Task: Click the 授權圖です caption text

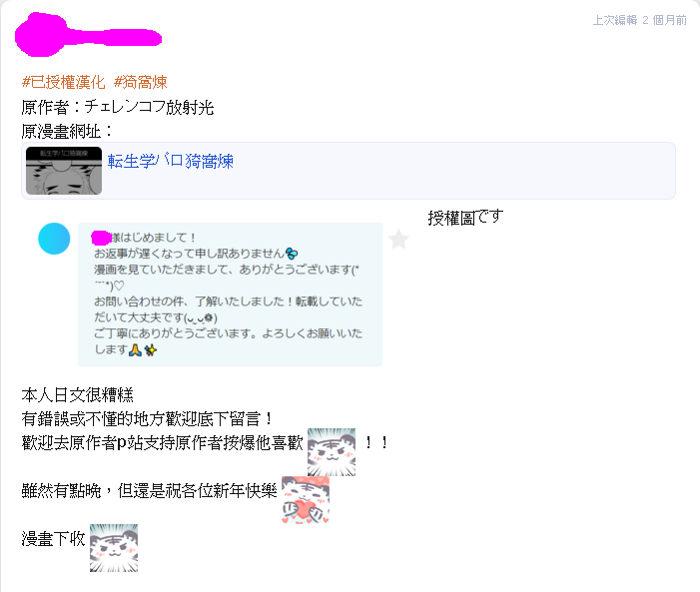Action: [465, 218]
